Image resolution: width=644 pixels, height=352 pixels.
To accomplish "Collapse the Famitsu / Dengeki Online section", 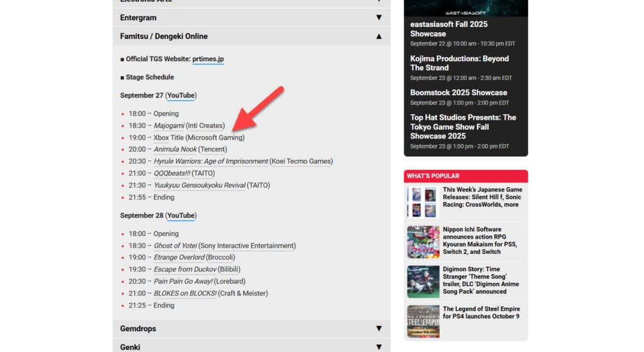I will pos(379,36).
